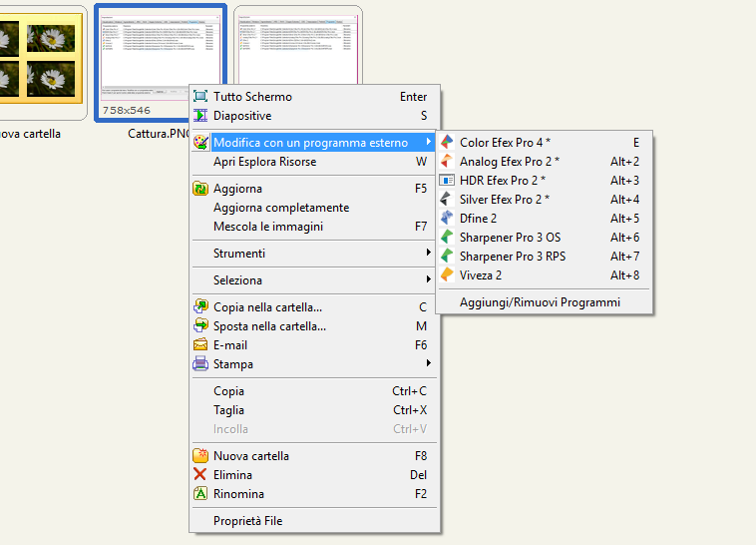Open Aggiungi/Rimuovi Programmi option
Screen dimensions: 756x545
[x=540, y=302]
